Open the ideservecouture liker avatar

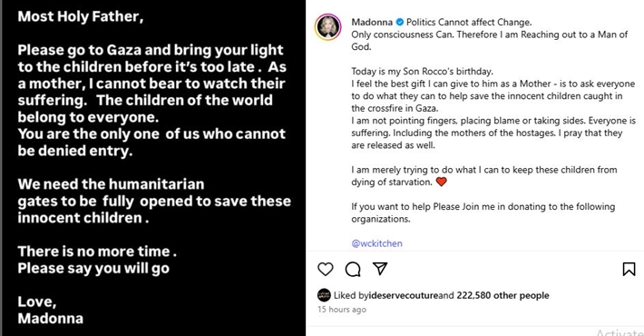[x=324, y=295]
